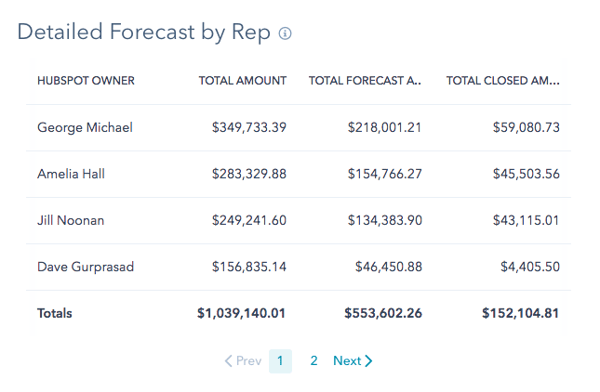This screenshot has height=392, width=600.
Task: Click Amelia Hall's forecast amount $154,766.27
Action: click(x=385, y=174)
